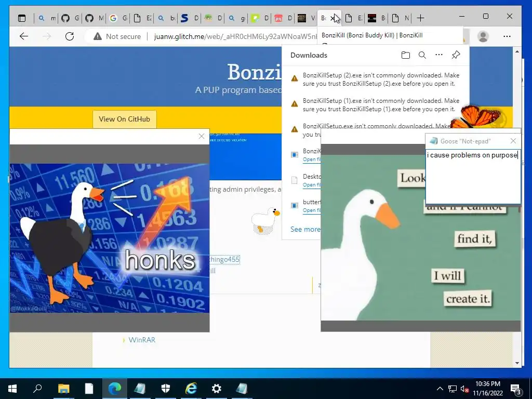Open file link under the Bonzi download entry
The width and height of the screenshot is (532, 399).
(x=312, y=159)
